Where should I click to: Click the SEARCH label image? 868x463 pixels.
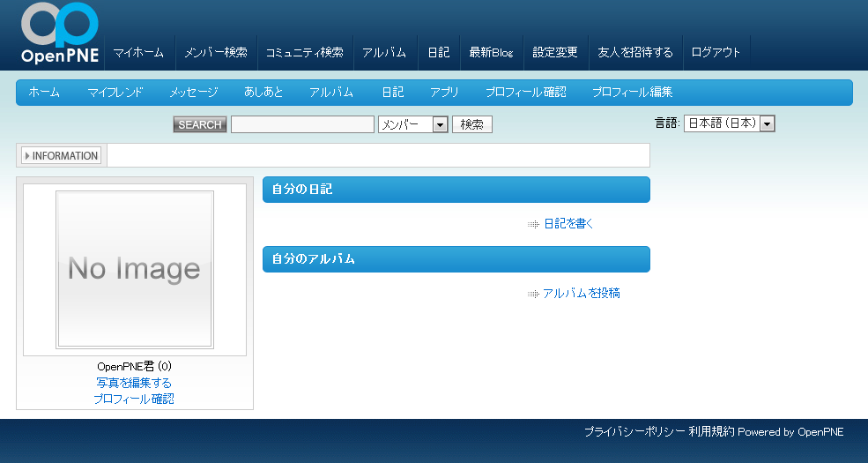[x=200, y=124]
